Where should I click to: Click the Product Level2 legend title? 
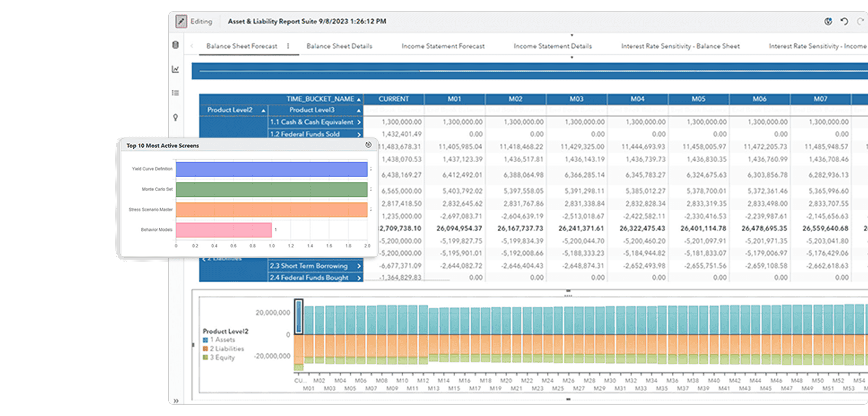(226, 331)
